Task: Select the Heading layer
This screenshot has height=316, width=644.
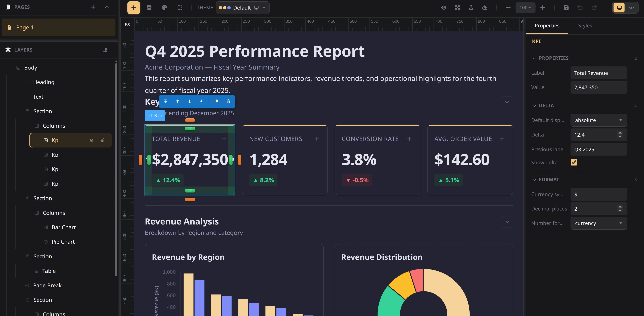Action: pos(43,82)
